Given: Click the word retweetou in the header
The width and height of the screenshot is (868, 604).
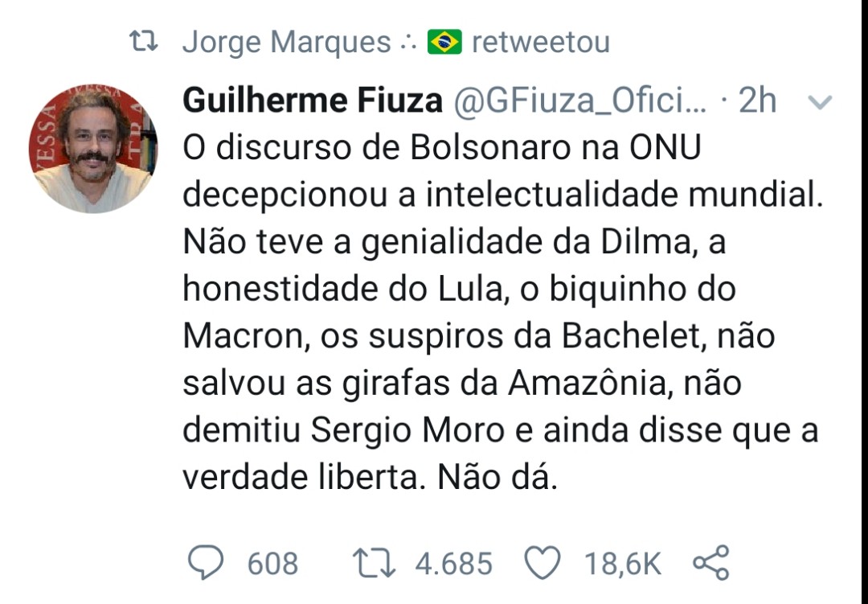Looking at the screenshot, I should [x=540, y=42].
